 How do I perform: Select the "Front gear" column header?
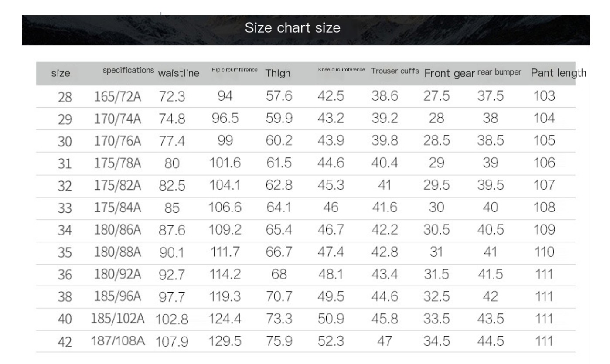(x=449, y=73)
